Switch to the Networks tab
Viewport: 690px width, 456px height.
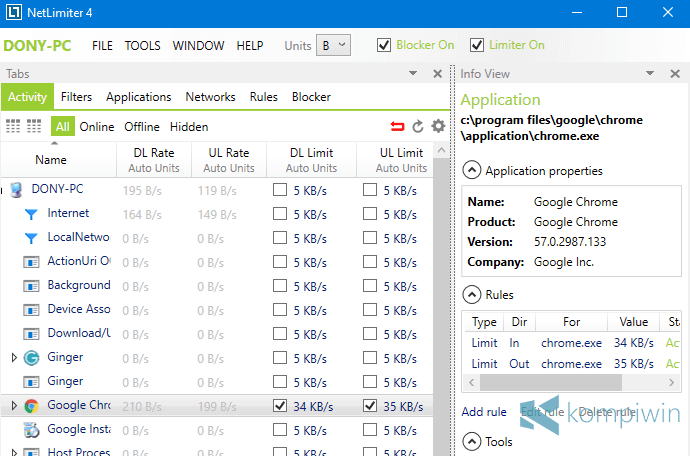[x=210, y=97]
